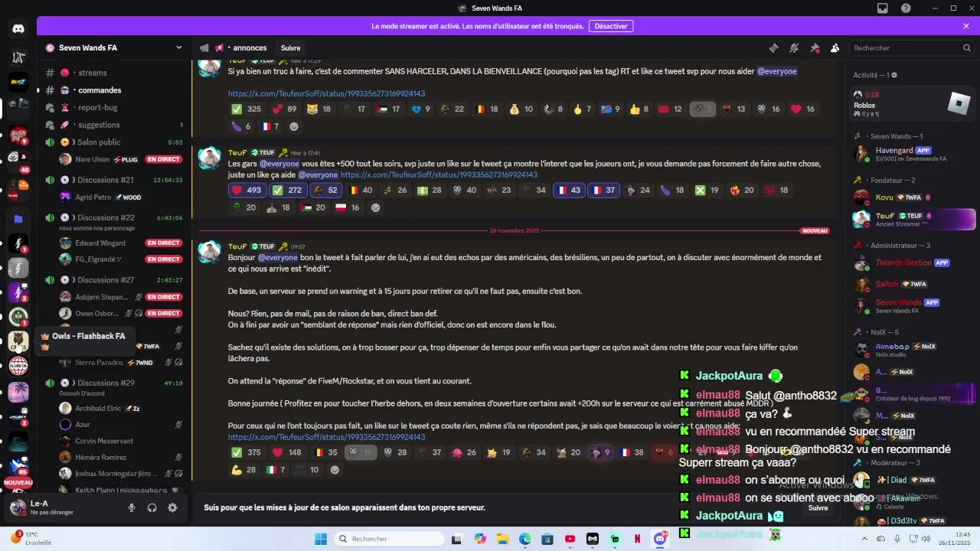The height and width of the screenshot is (551, 980).
Task: Open the commandes channel
Action: pos(114,90)
